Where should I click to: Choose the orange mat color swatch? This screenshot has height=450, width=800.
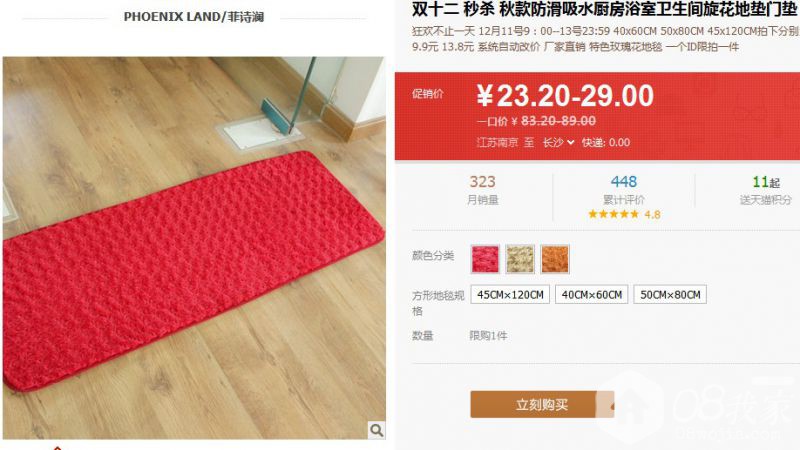pyautogui.click(x=555, y=259)
